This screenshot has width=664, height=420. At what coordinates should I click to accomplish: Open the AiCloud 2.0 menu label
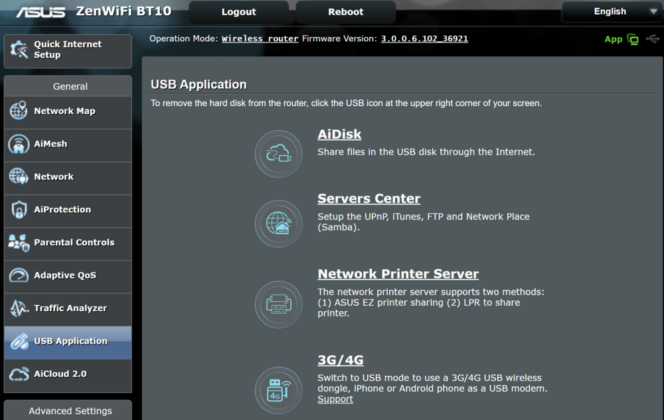[x=60, y=374]
